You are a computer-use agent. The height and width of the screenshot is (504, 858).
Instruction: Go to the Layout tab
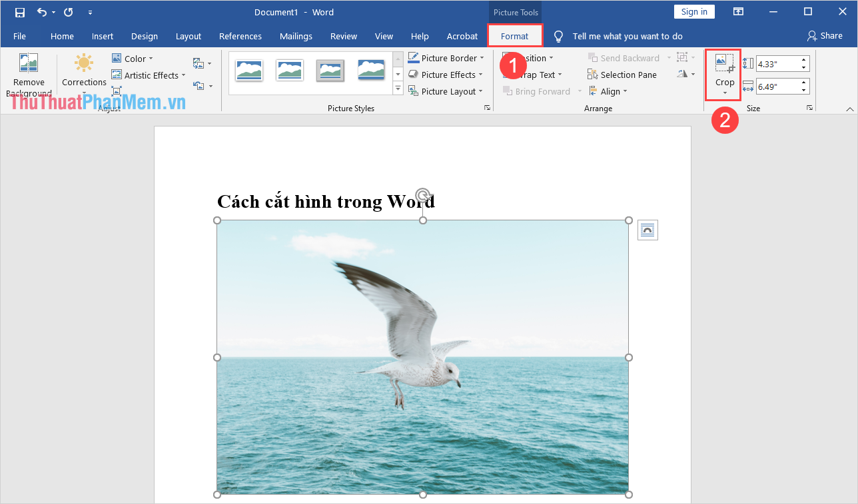[x=189, y=36]
